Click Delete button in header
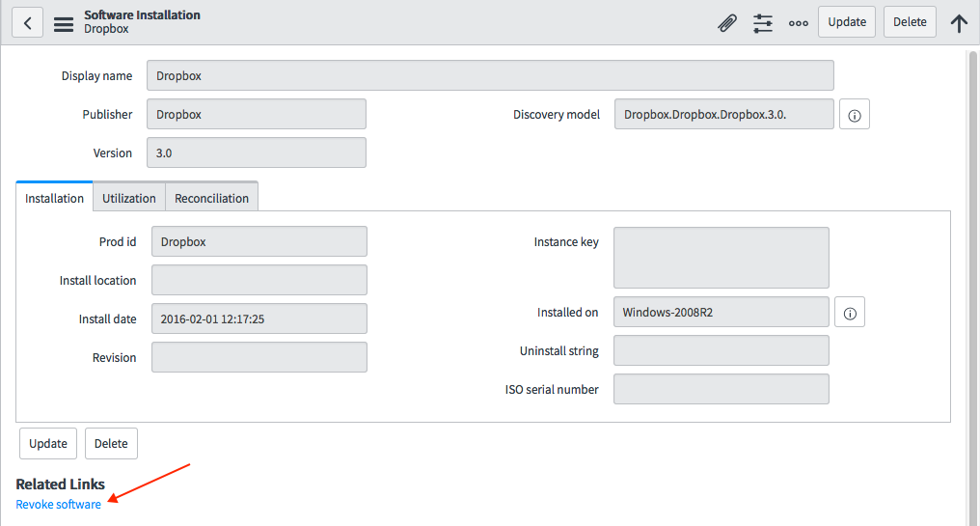This screenshot has height=526, width=980. click(x=910, y=22)
